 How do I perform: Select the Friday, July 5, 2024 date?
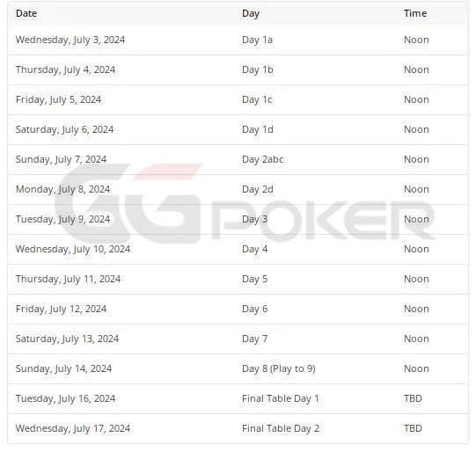(58, 99)
